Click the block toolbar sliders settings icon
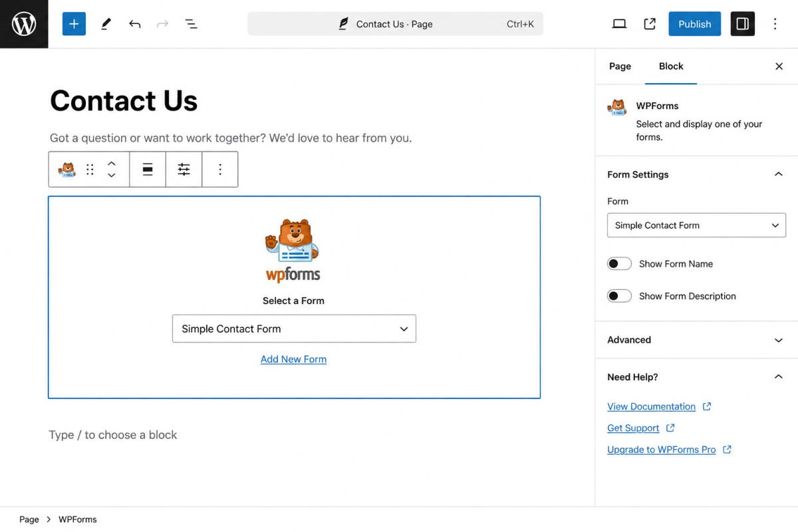 (184, 170)
